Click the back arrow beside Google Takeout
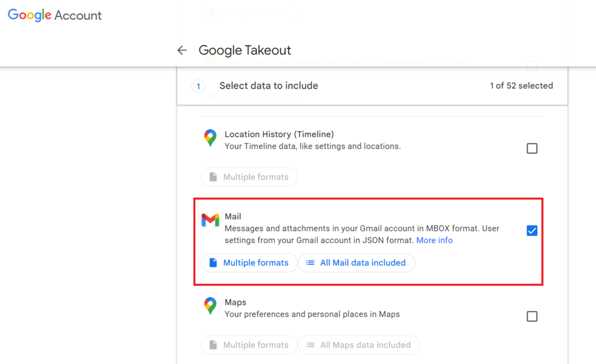The height and width of the screenshot is (364, 596). point(182,50)
